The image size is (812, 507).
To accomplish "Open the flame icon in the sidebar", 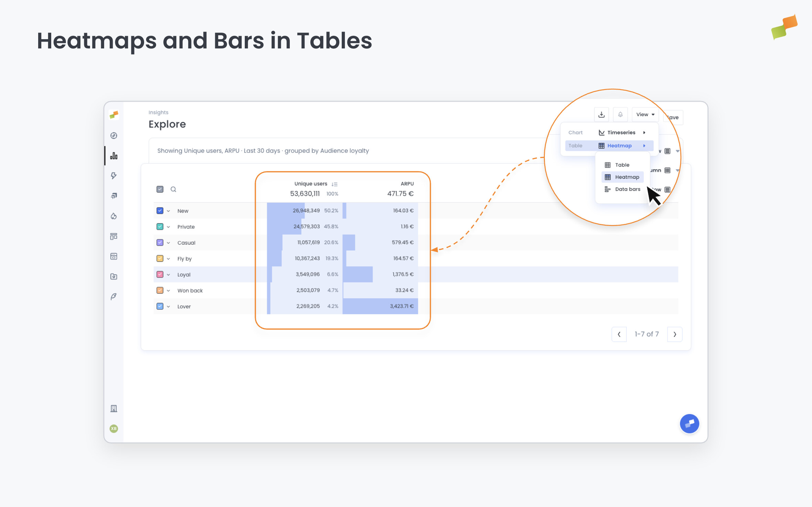I will coord(113,216).
